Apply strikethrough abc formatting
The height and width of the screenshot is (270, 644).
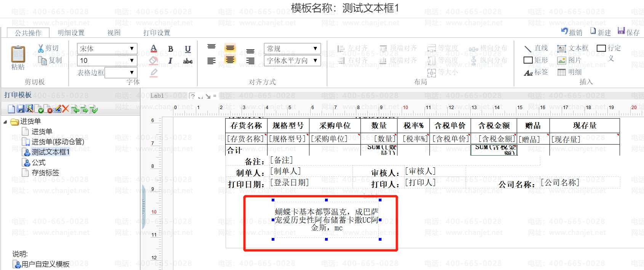point(188,61)
